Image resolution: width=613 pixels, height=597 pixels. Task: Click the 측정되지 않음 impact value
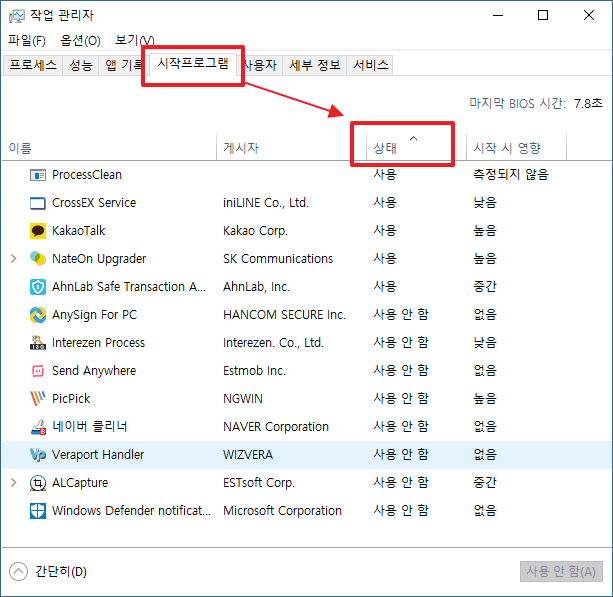(511, 175)
